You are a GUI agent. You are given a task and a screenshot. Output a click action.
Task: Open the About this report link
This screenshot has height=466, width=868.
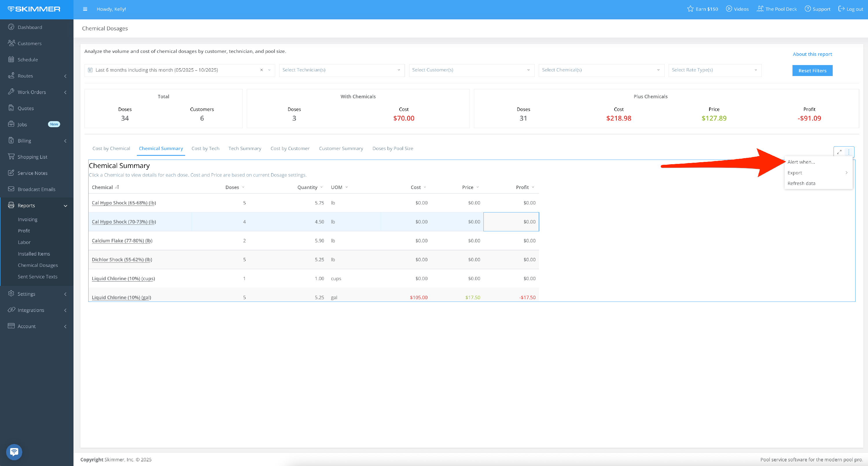pyautogui.click(x=812, y=54)
